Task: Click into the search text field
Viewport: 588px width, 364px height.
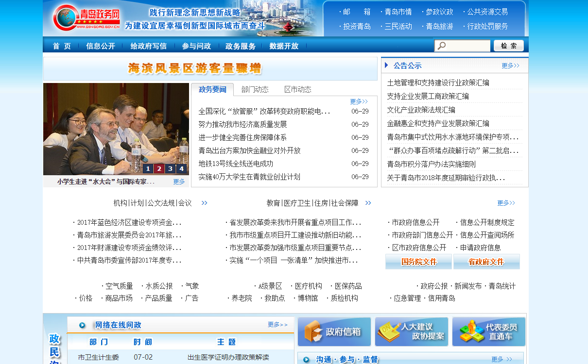Action: click(x=467, y=46)
